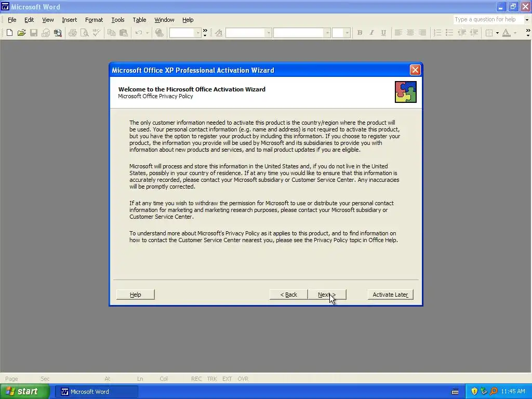Click the Align Right icon
The height and width of the screenshot is (399, 532).
422,33
